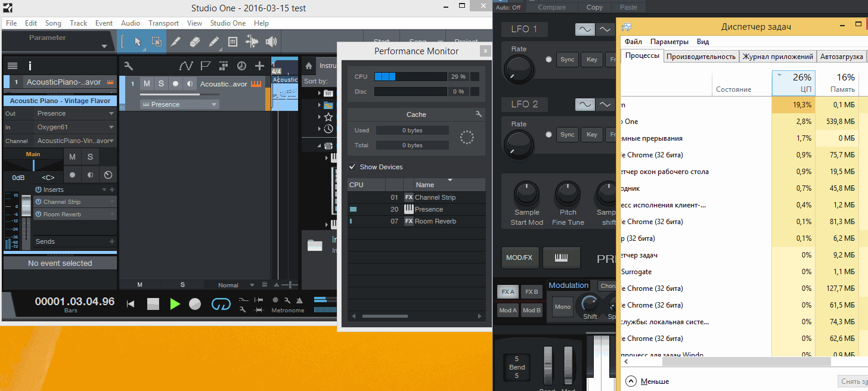This screenshot has width=868, height=391.
Task: Open the Studio One menu
Action: click(x=228, y=23)
